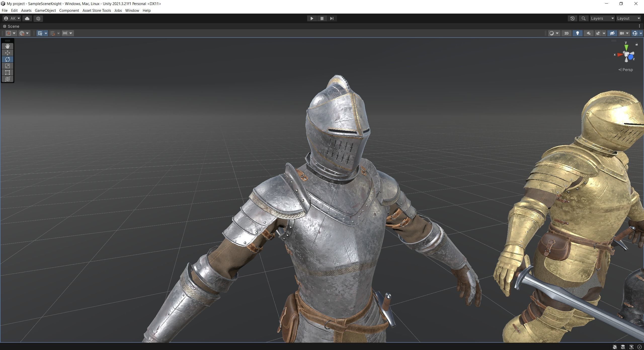Screen dimensions: 644x350
Task: Toggle scene audio mute
Action: (x=588, y=33)
